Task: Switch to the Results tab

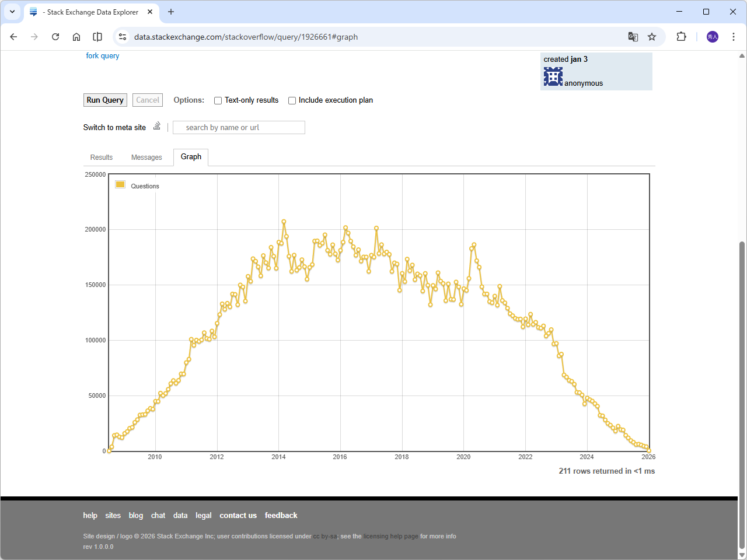Action: click(102, 157)
